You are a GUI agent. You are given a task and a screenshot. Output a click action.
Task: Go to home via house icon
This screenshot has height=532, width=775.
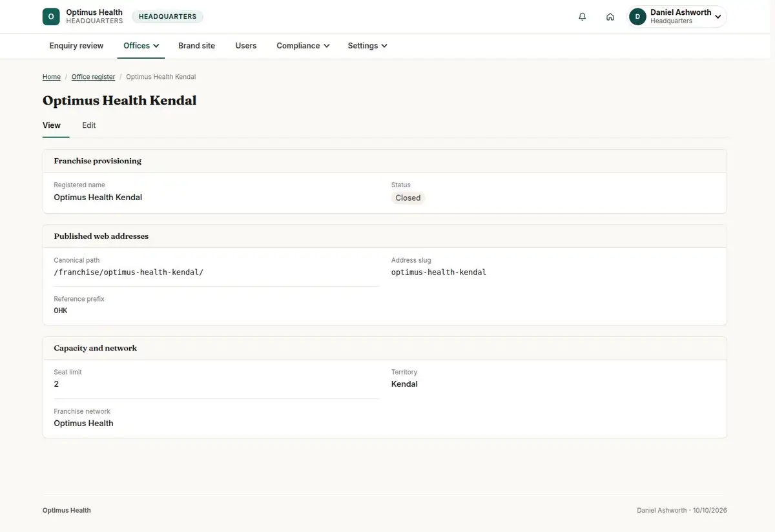click(x=610, y=17)
